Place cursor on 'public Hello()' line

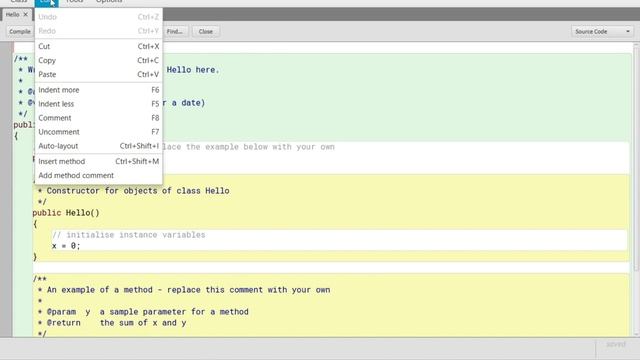66,213
